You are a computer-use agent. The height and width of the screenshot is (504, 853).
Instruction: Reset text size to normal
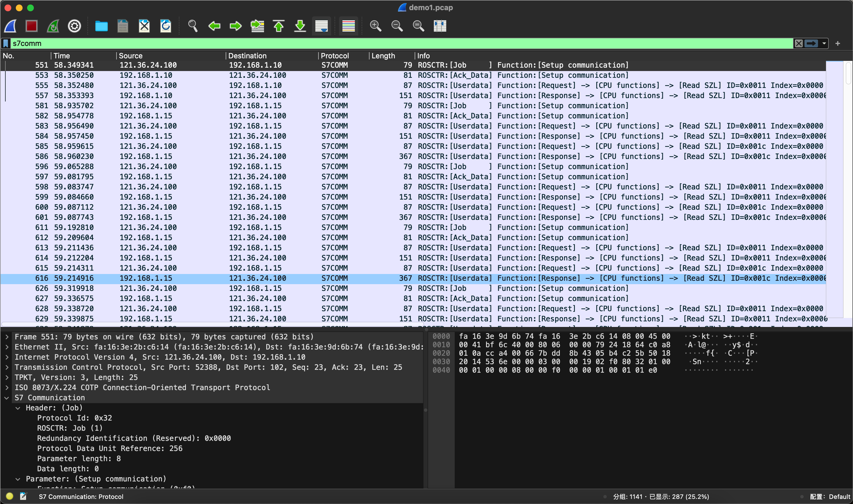pos(418,26)
